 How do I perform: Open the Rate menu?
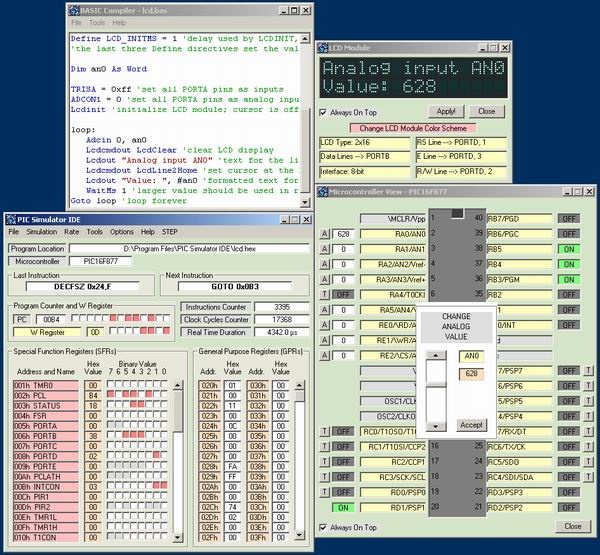click(x=71, y=231)
